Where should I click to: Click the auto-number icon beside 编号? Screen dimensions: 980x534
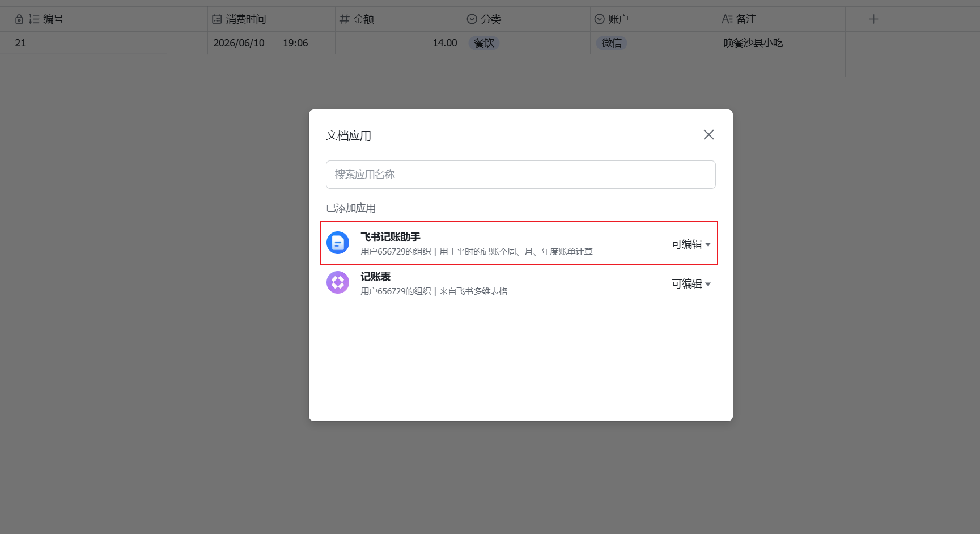pyautogui.click(x=34, y=19)
